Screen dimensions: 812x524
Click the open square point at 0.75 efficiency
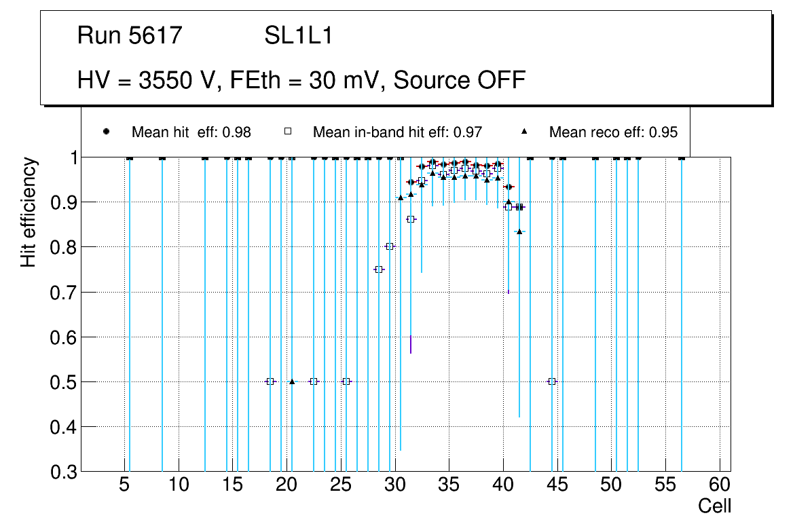(379, 269)
